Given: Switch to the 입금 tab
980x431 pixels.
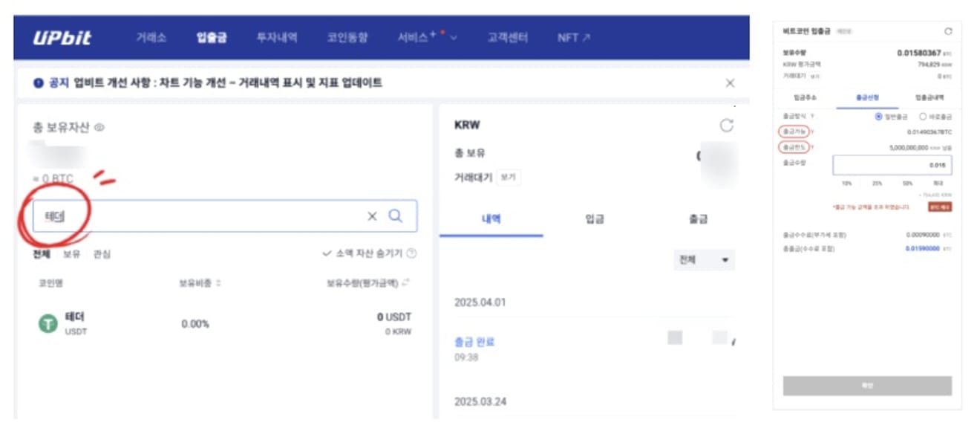Looking at the screenshot, I should click(x=594, y=218).
